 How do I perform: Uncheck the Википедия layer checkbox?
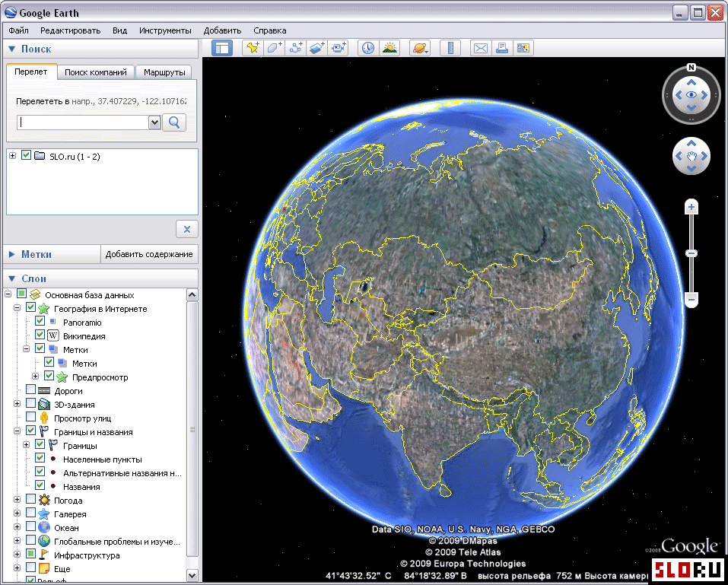click(40, 335)
